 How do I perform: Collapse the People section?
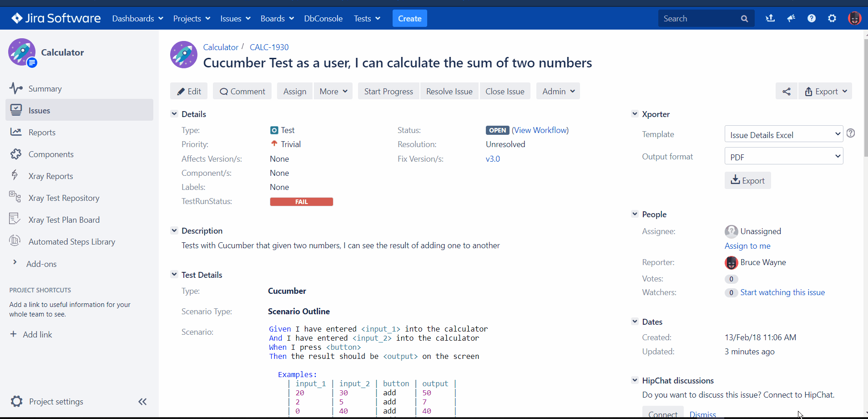click(635, 214)
